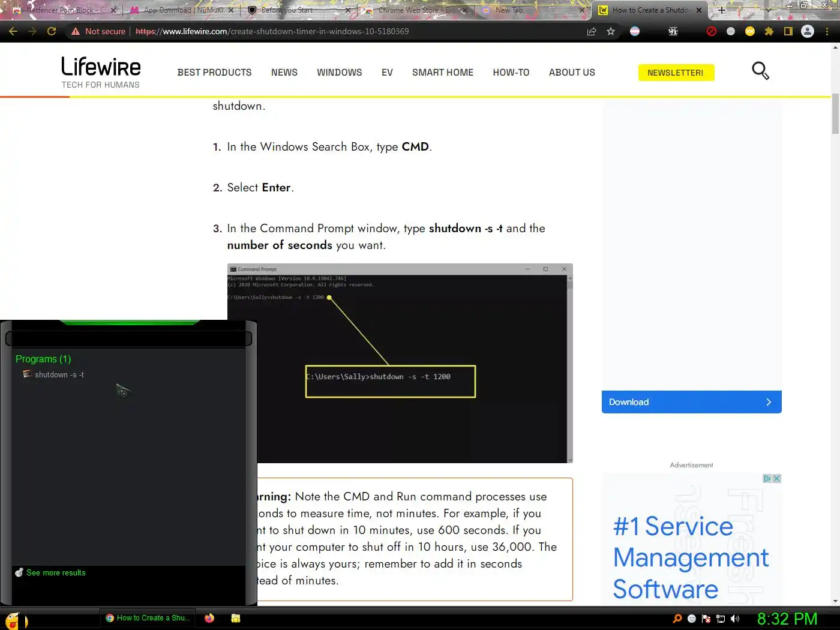Open the HOW-TO menu

point(511,73)
